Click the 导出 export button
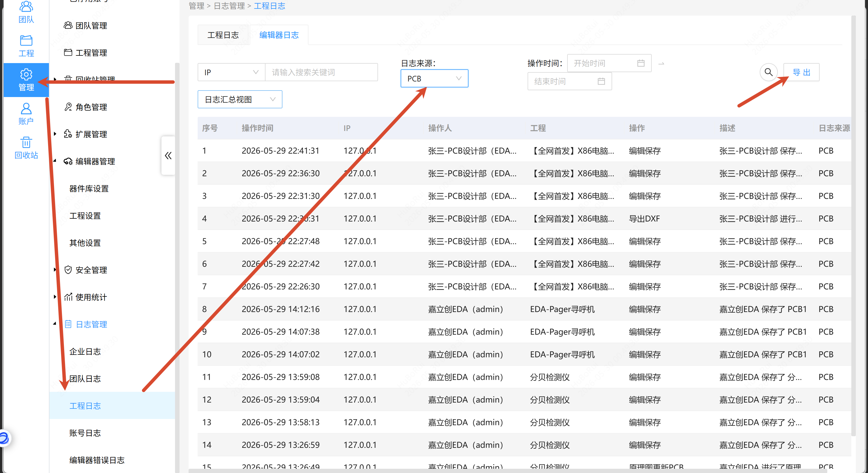 pyautogui.click(x=801, y=72)
